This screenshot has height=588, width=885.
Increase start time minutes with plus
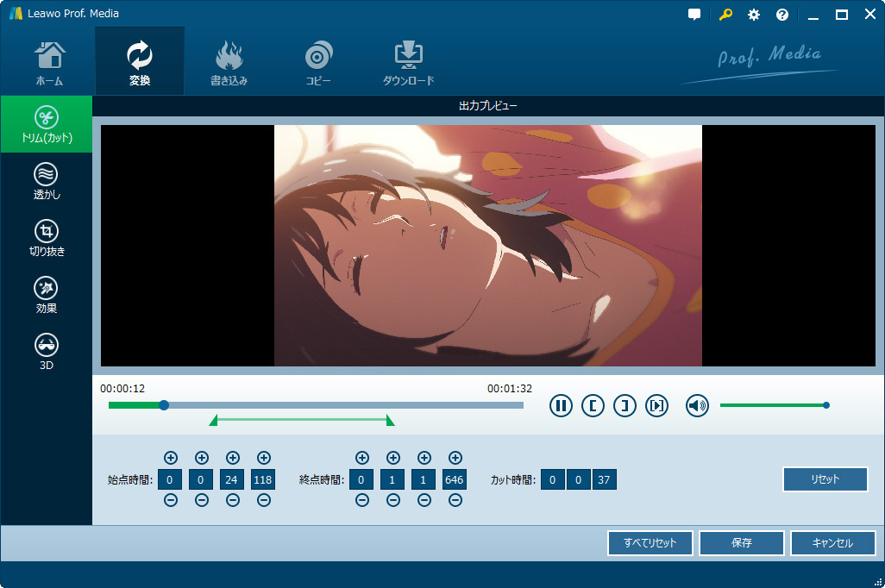click(x=202, y=458)
